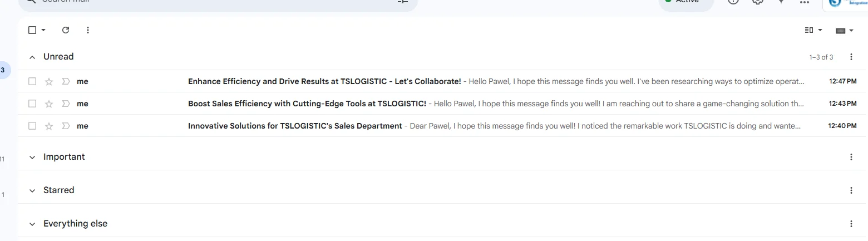Toggle split pane mode icon

pyautogui.click(x=810, y=30)
